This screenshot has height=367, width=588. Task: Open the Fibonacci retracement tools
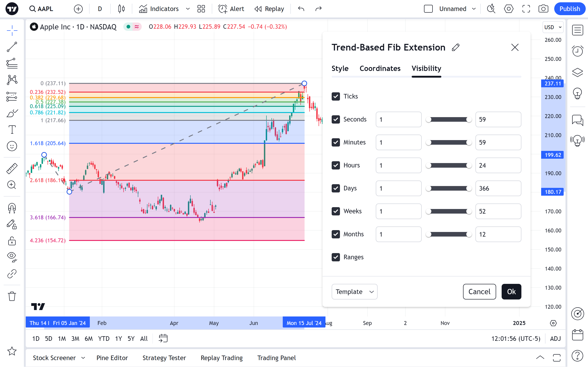click(12, 63)
